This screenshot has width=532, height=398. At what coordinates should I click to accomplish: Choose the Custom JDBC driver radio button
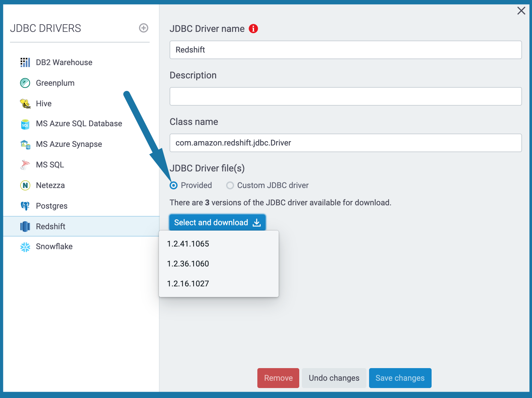tap(230, 185)
